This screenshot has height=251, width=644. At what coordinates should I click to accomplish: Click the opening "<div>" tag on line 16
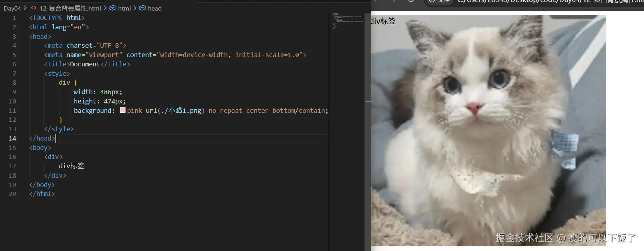tap(53, 157)
